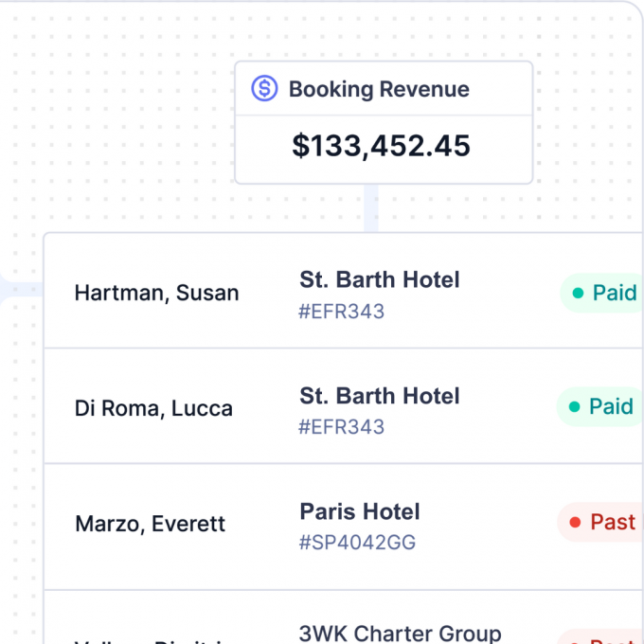644x644 pixels.
Task: Open booking #EFR343 in Lucca Di Roma's row
Action: (341, 427)
